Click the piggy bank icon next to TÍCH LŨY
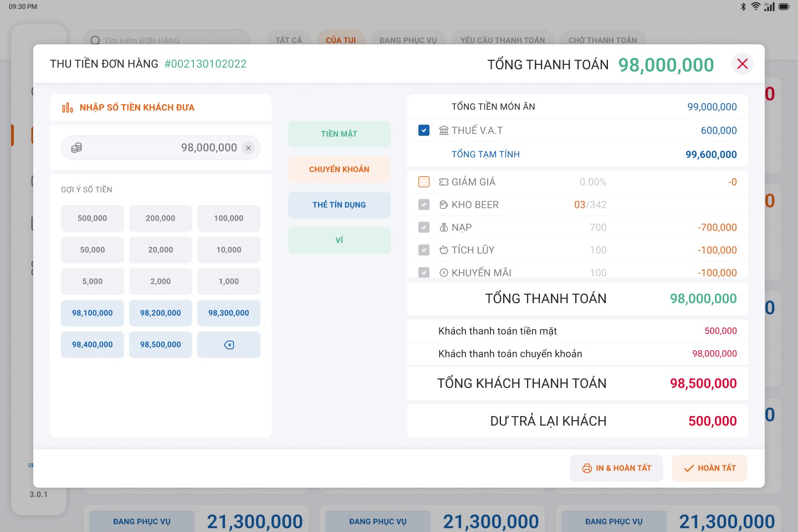The width and height of the screenshot is (798, 532). tap(444, 250)
